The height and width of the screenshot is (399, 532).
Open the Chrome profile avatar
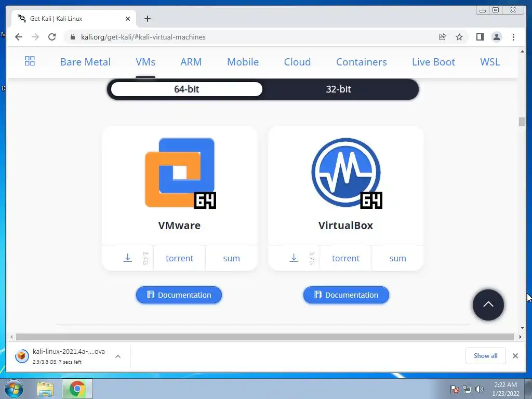click(x=496, y=37)
